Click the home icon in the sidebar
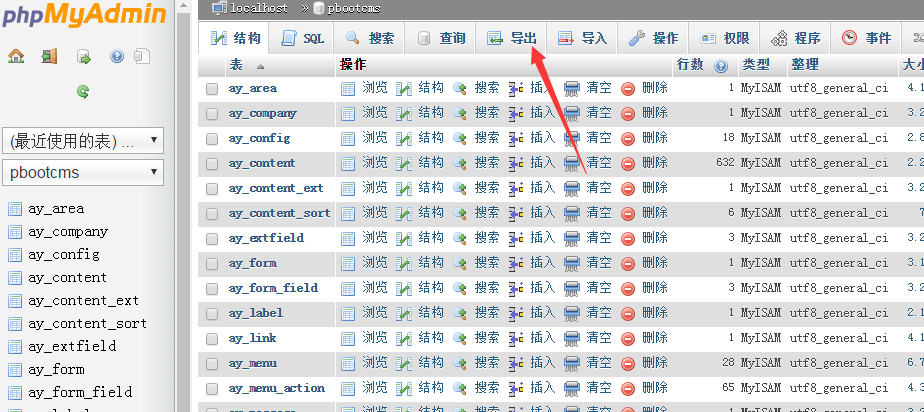Image resolution: width=924 pixels, height=412 pixels. [16, 57]
